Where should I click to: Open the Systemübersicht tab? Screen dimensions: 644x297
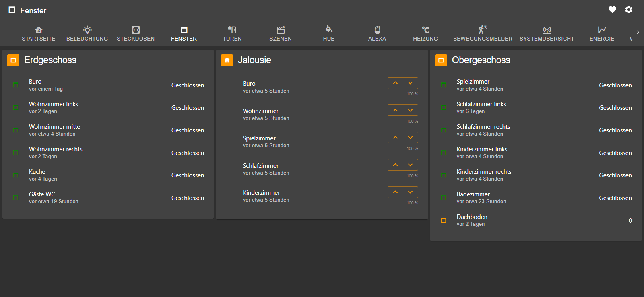pyautogui.click(x=547, y=34)
